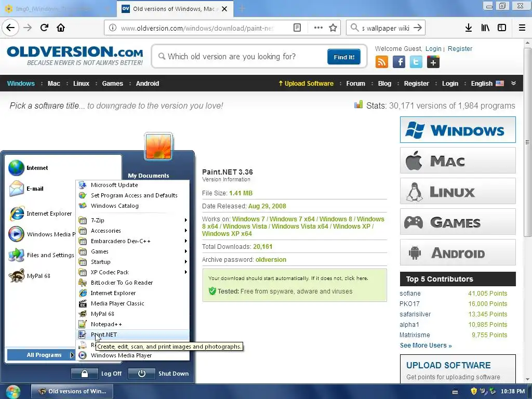Click the RSS feed icon
This screenshot has height=399, width=532.
tap(381, 62)
